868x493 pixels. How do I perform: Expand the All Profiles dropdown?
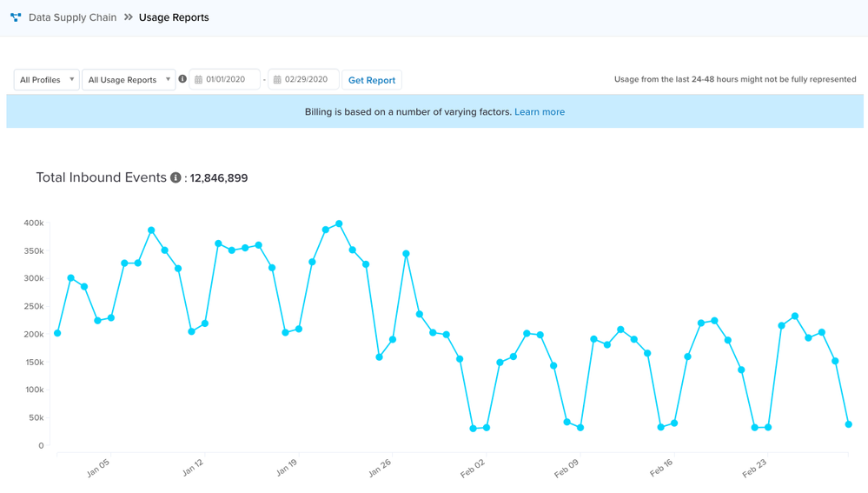pyautogui.click(x=47, y=80)
